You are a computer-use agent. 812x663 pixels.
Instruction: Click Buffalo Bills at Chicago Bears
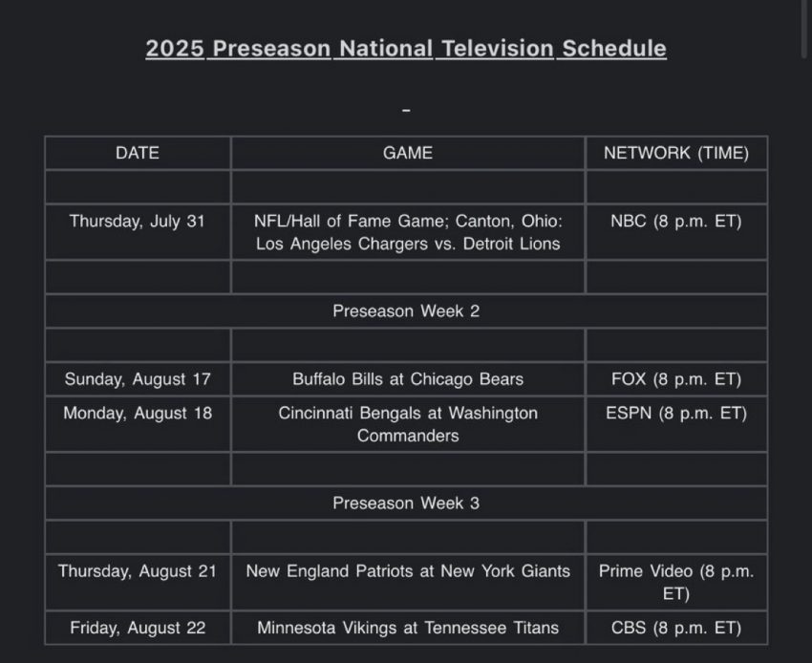pos(408,379)
